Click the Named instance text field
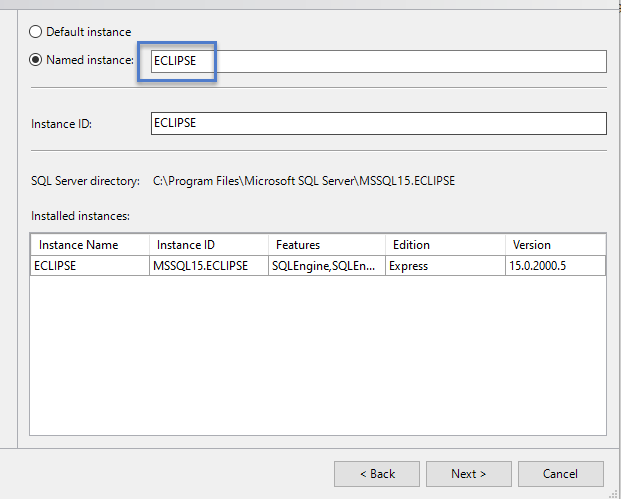This screenshot has height=499, width=621. [x=379, y=61]
